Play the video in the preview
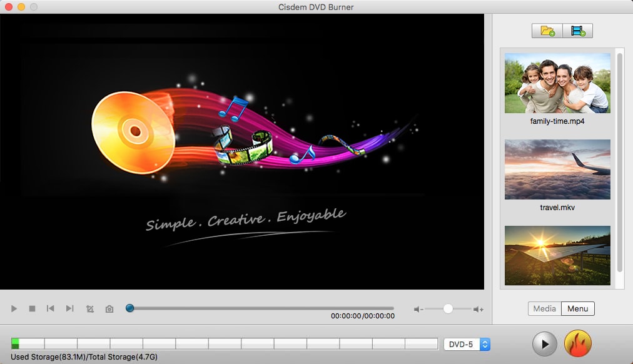The width and height of the screenshot is (633, 364). (x=14, y=309)
